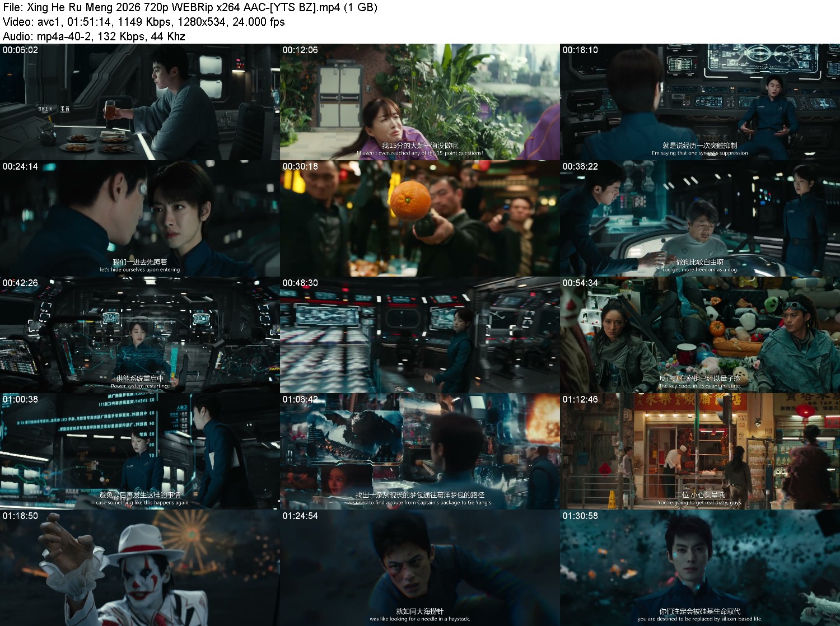Viewport: 840px width, 626px height.
Task: Click the "Audio: mp4a-40-2, 132 Kbps" info line
Action: coord(94,36)
